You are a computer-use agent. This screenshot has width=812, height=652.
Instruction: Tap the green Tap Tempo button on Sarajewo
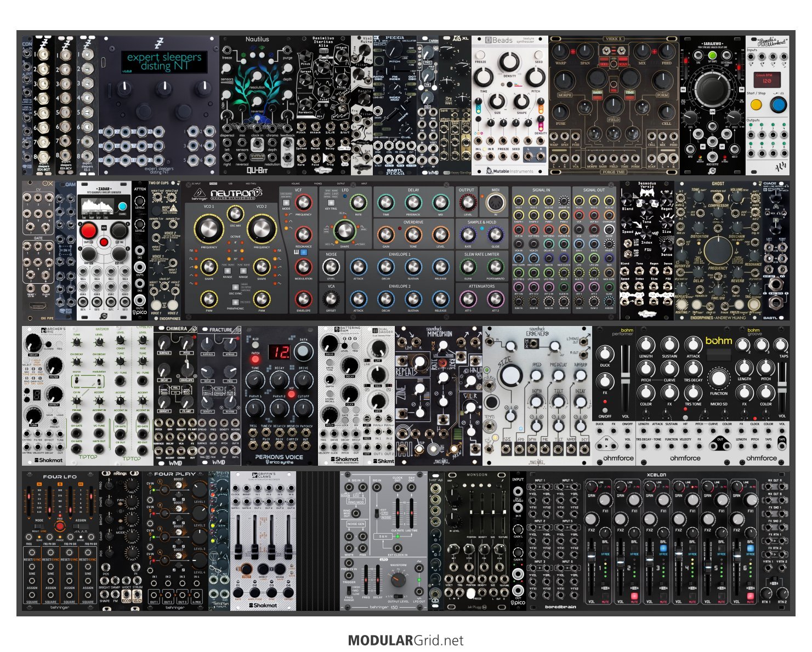[x=712, y=55]
